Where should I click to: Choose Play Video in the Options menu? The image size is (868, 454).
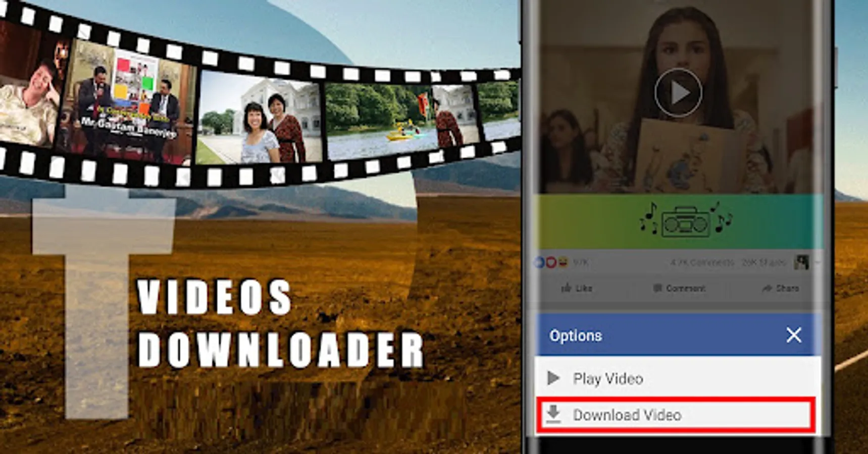pos(678,378)
